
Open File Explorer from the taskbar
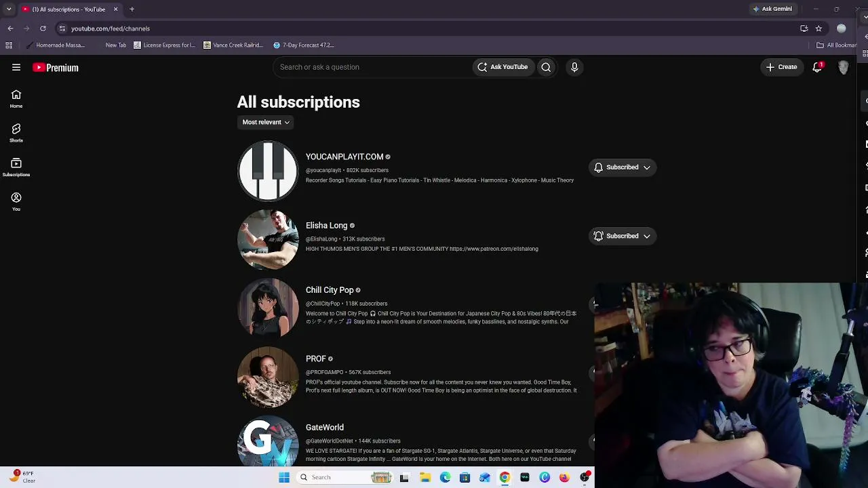pos(425,477)
